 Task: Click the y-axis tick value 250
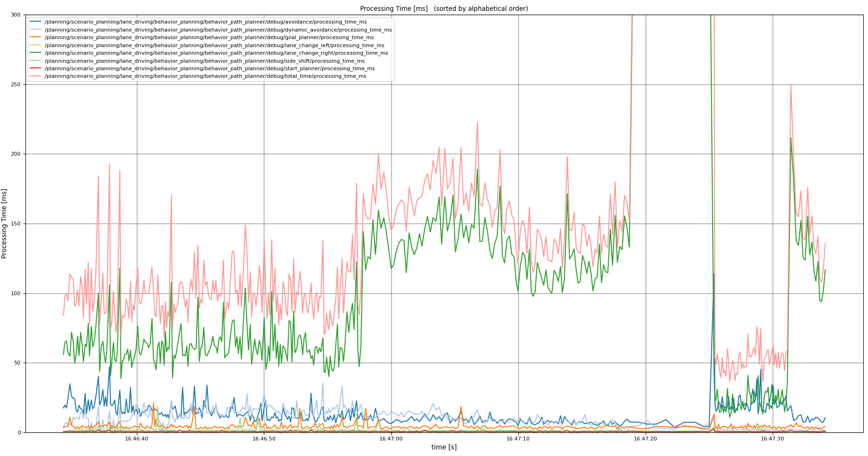[16, 84]
